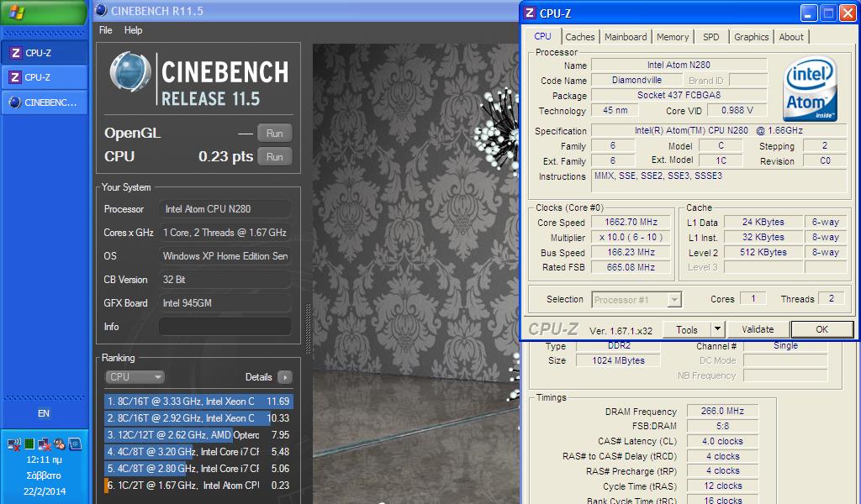Click the FSB:DRAM ratio value 5:8

722,426
